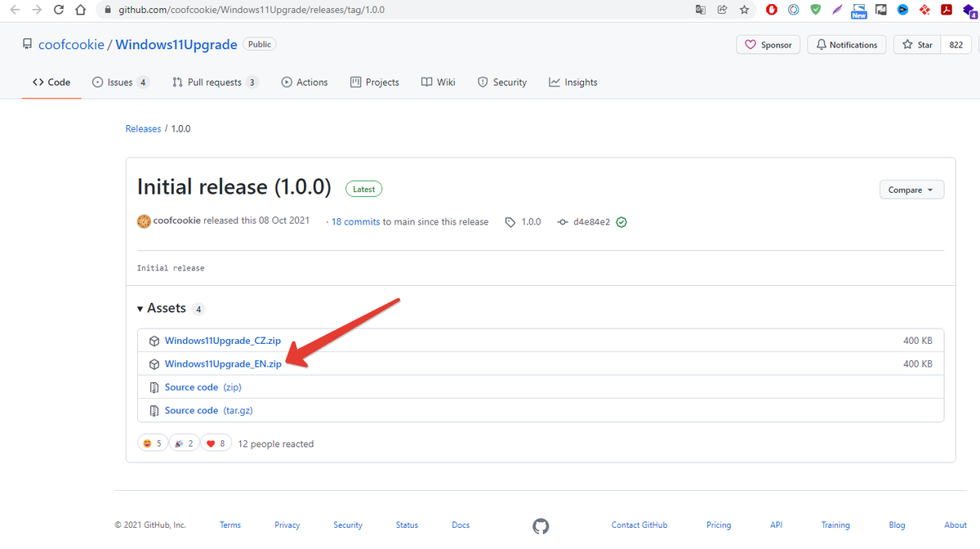
Task: Open coofcookie user profile link
Action: pos(71,44)
